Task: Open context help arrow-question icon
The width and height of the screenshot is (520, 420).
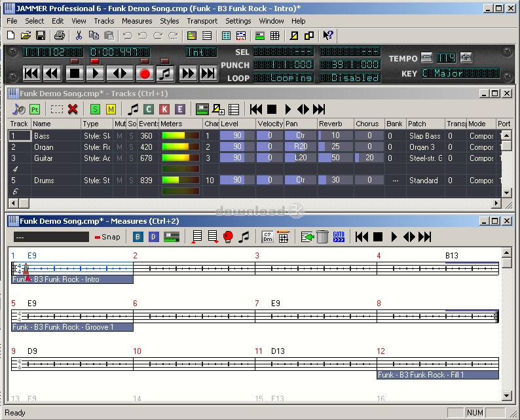Action: [328, 35]
